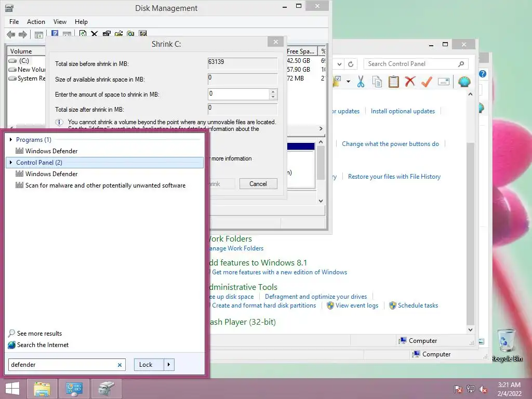Open the View menu in Disk Management

60,22
